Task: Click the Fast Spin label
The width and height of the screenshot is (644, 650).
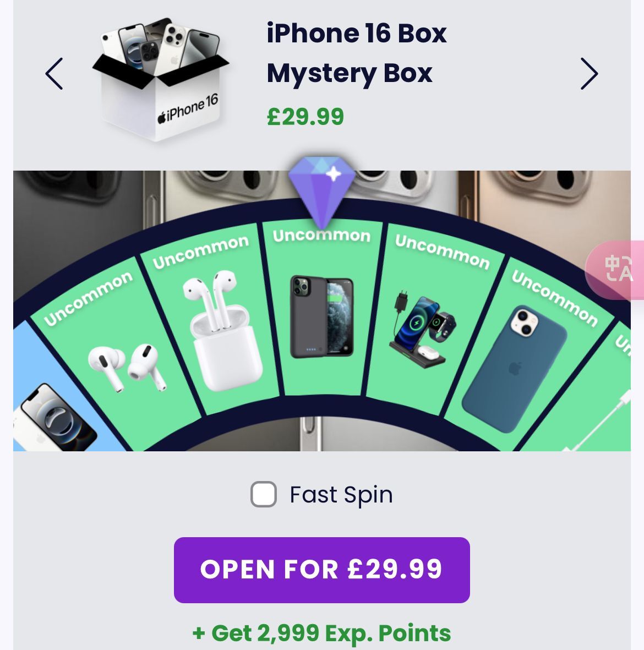Action: click(x=341, y=495)
